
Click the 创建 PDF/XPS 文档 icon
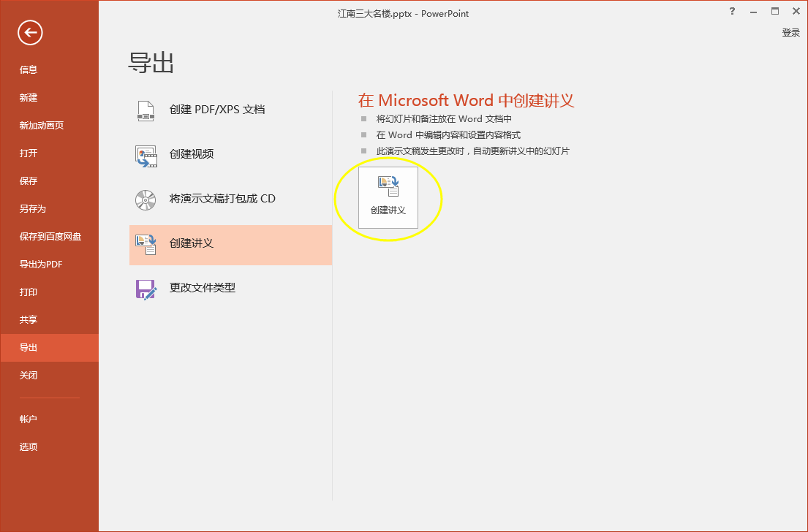(146, 110)
